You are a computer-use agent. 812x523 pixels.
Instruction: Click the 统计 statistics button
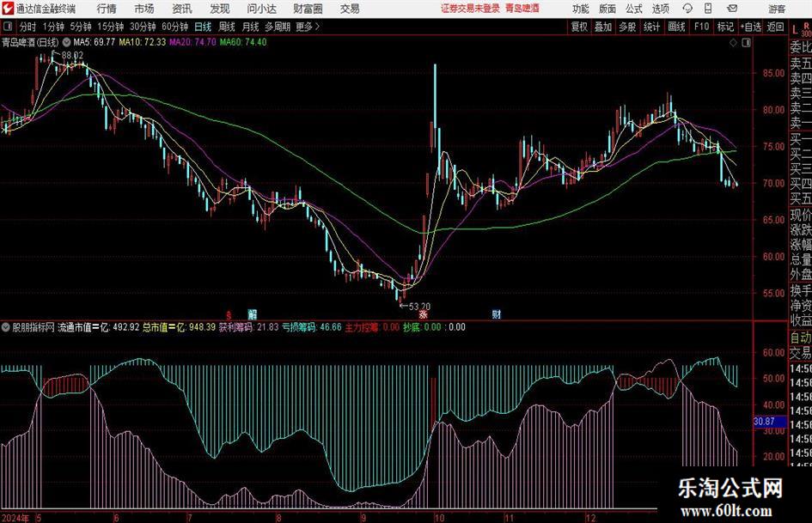pyautogui.click(x=651, y=27)
